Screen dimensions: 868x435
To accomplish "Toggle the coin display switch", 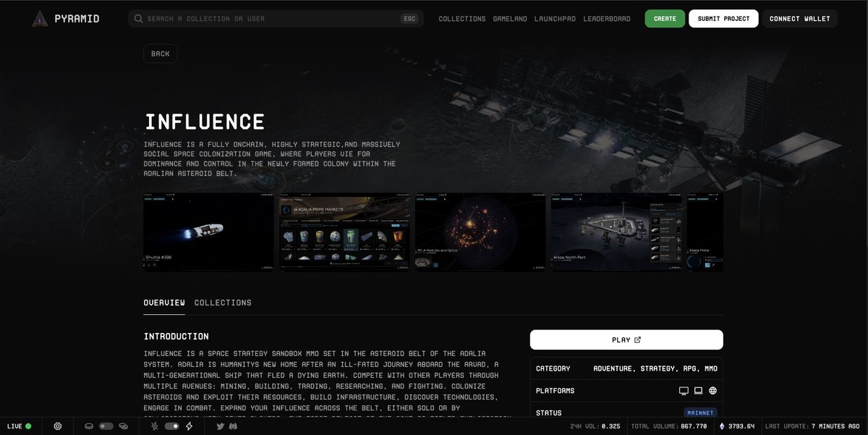I will click(106, 426).
